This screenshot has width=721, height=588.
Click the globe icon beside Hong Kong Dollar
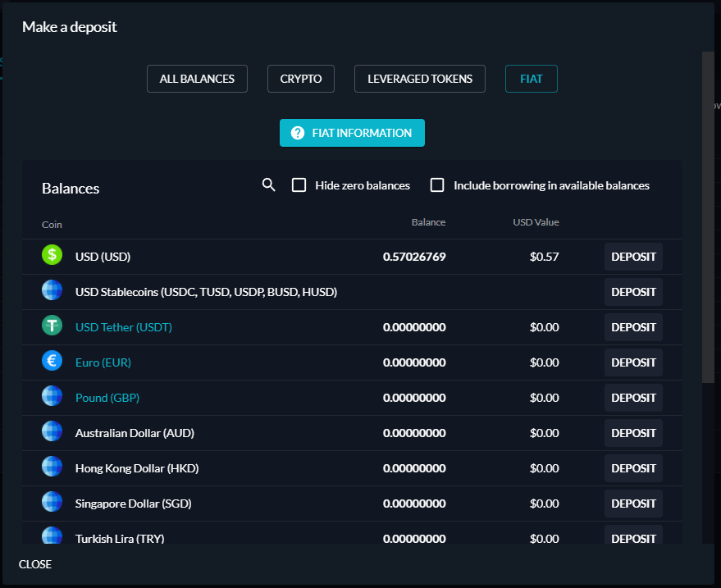52,466
